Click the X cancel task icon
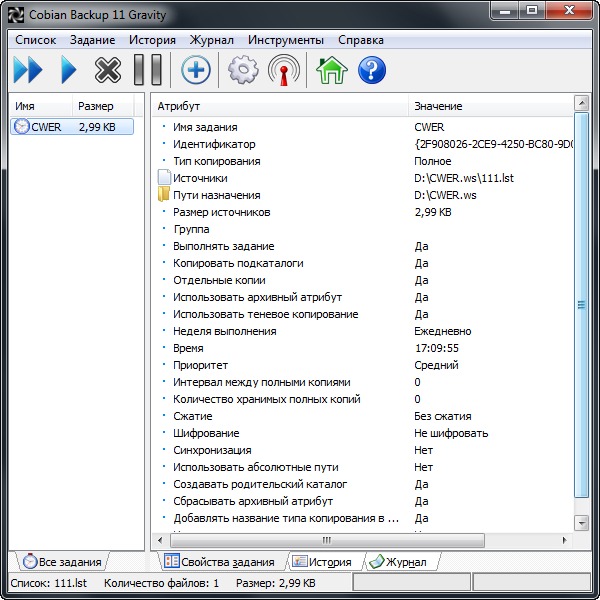The height and width of the screenshot is (600, 600). click(x=107, y=70)
